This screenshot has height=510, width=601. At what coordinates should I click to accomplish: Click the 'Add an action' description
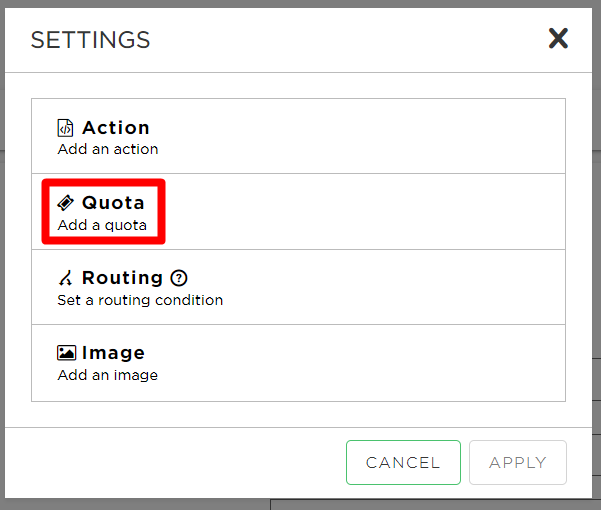(x=108, y=149)
